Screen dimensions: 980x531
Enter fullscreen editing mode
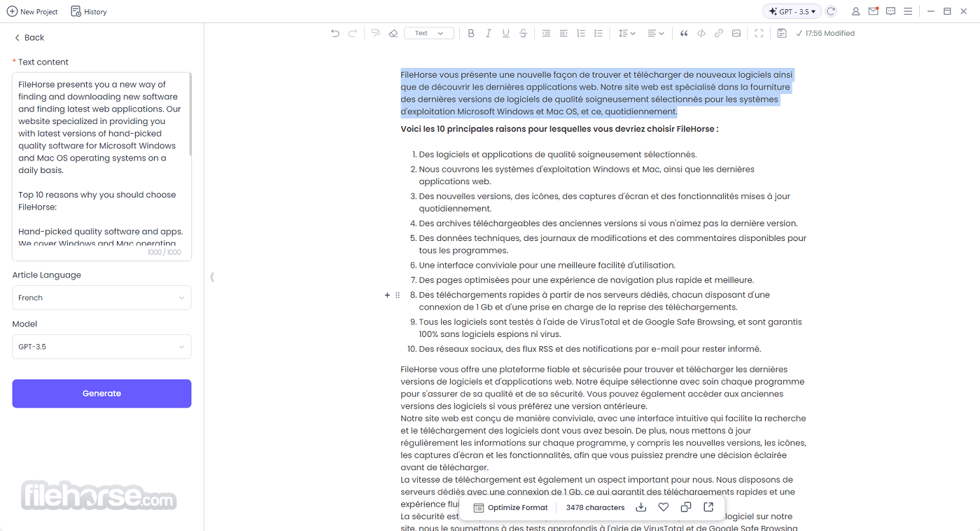pyautogui.click(x=759, y=33)
